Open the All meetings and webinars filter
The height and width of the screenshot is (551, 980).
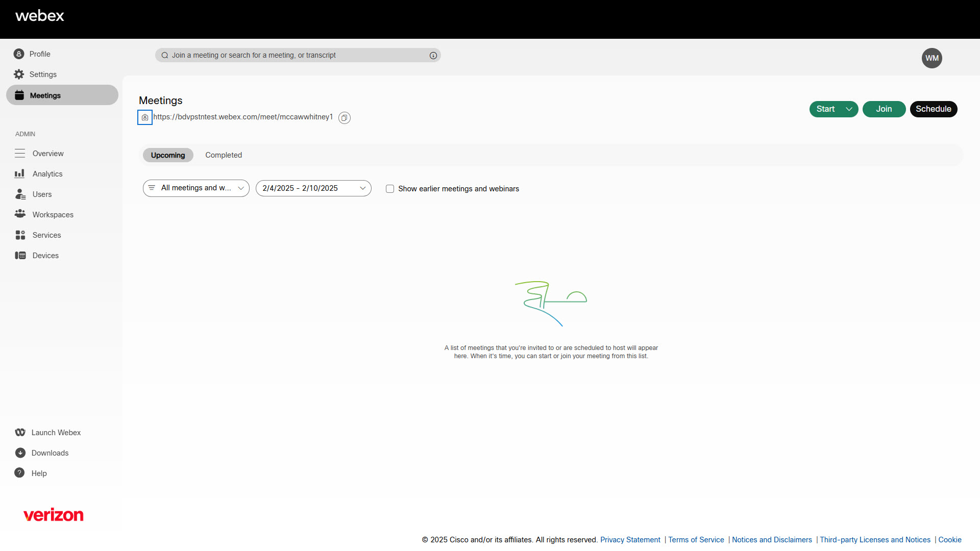pos(196,188)
